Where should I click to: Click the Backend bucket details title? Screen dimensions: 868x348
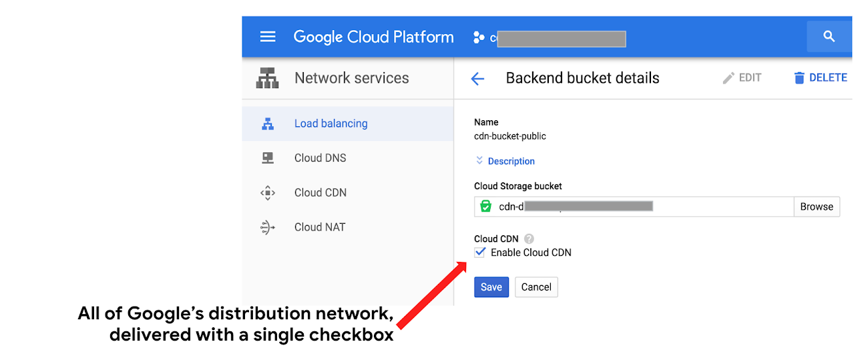pos(582,78)
